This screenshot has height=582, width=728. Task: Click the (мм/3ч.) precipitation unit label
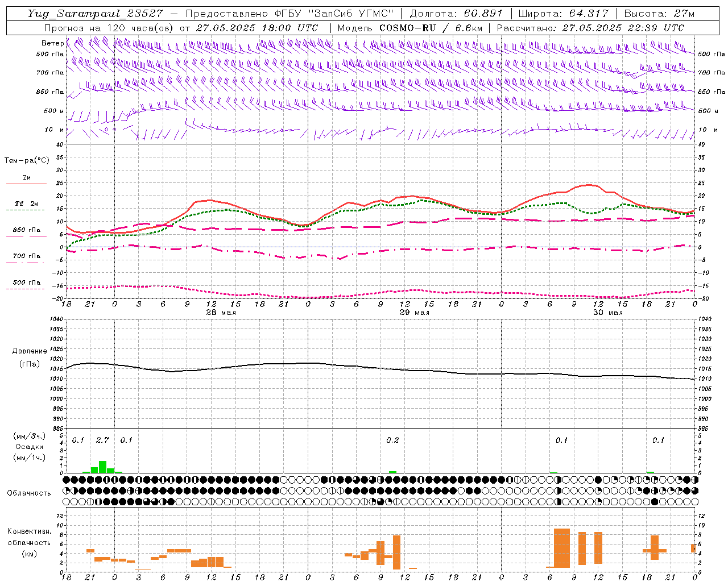pos(30,436)
